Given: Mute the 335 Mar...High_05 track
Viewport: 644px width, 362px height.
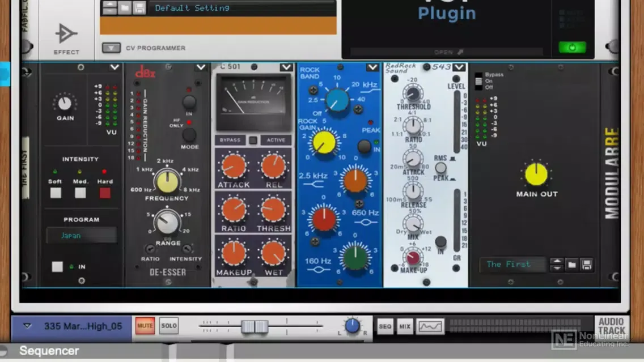Looking at the screenshot, I should [145, 326].
